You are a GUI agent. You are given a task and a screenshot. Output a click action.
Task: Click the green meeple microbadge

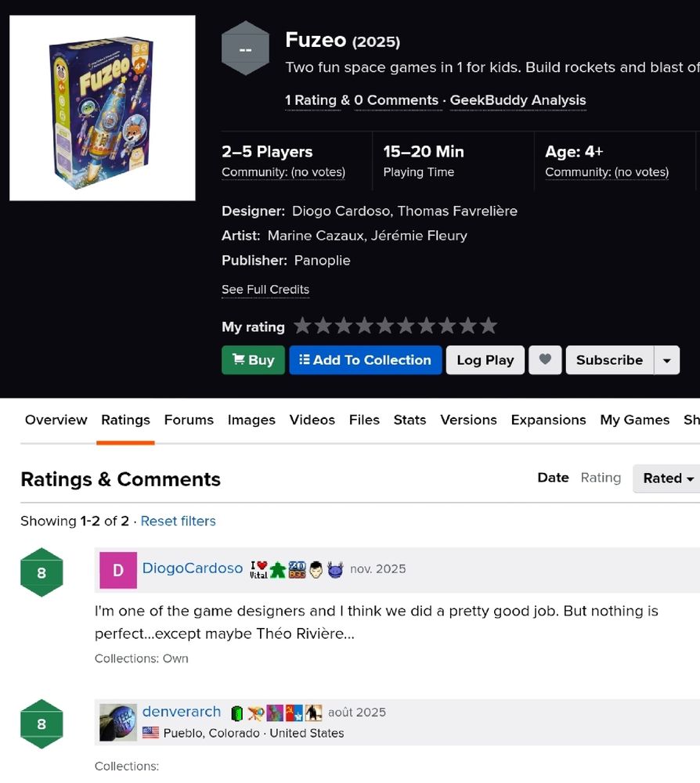(278, 569)
